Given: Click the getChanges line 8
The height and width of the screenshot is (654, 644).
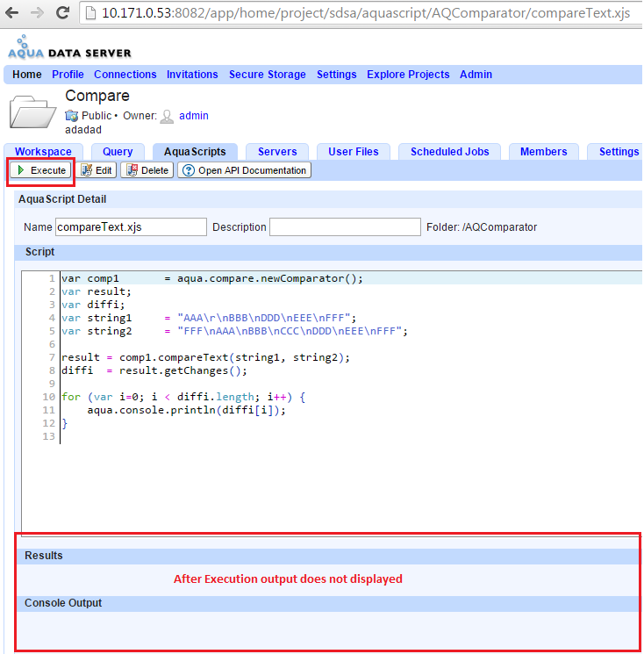Looking at the screenshot, I should (x=154, y=370).
